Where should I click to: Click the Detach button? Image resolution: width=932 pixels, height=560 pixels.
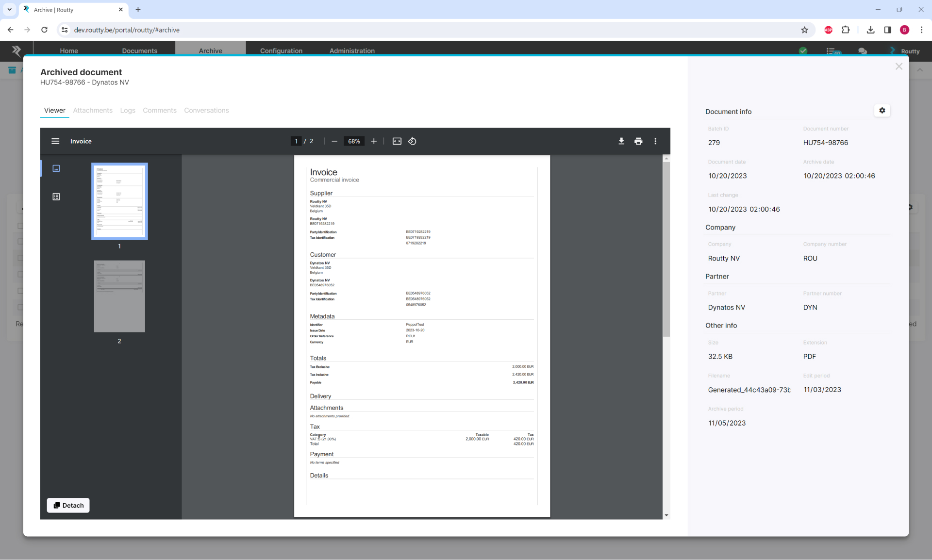[x=68, y=505]
